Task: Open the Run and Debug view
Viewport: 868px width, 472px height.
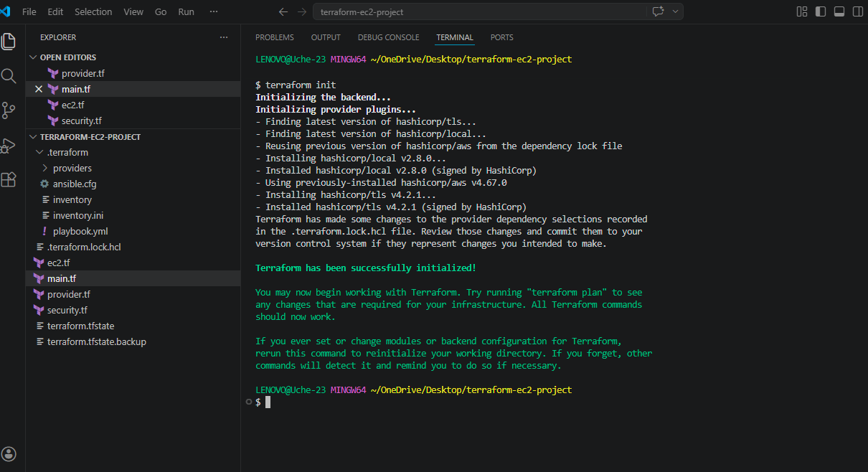Action: click(x=9, y=146)
